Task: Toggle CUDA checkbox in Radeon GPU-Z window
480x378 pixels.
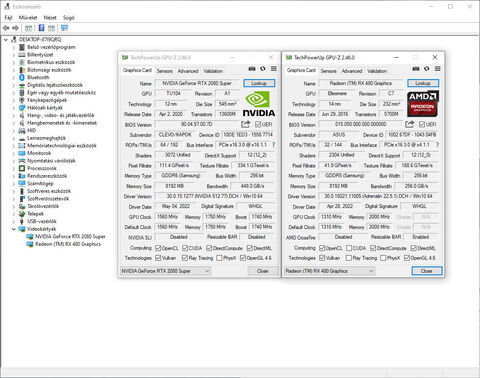Action: [349, 248]
